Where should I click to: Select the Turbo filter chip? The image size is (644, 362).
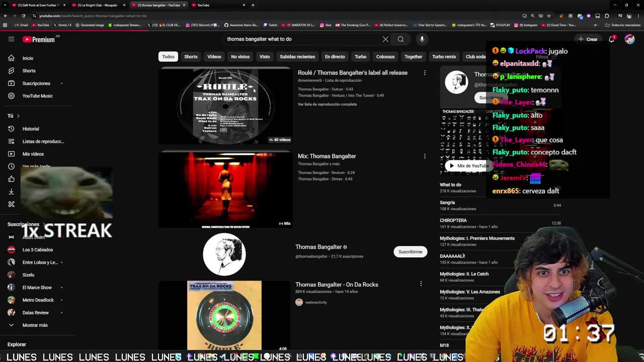pos(360,57)
